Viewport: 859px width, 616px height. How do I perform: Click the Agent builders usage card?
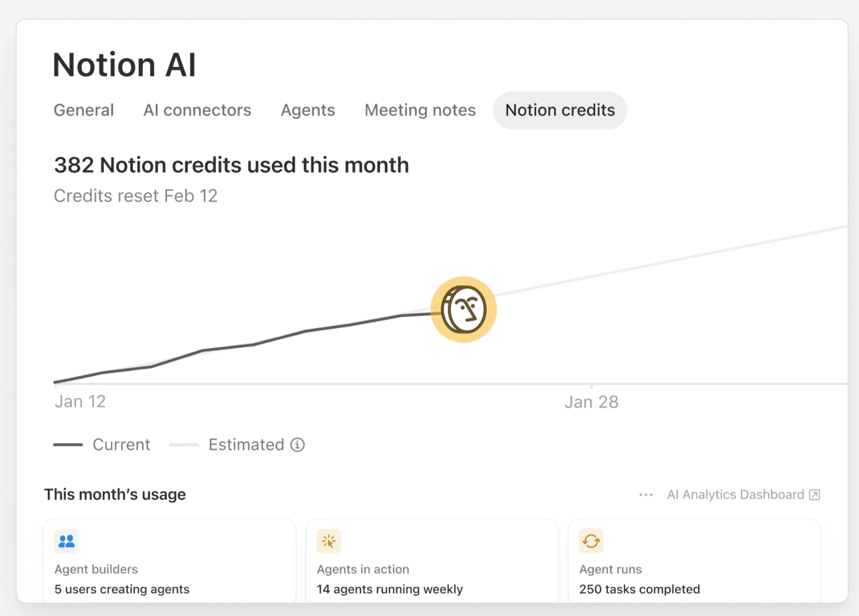point(170,565)
